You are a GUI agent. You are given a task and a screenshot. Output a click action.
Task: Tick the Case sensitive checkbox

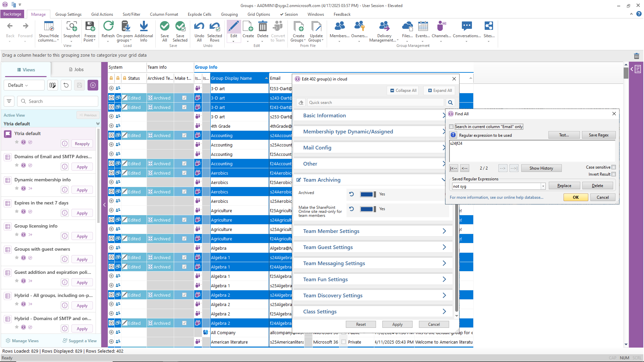(x=613, y=167)
